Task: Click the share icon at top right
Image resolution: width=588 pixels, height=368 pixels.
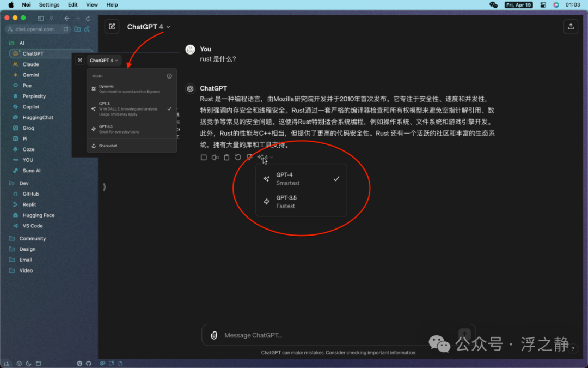Action: pos(571,27)
